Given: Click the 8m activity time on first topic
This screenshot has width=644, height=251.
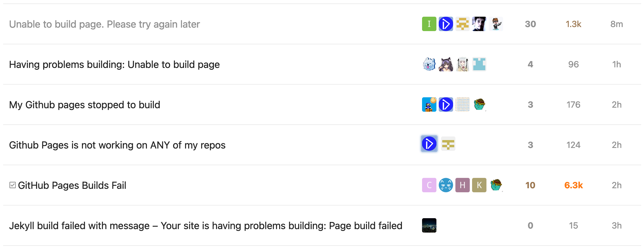Looking at the screenshot, I should coord(616,24).
